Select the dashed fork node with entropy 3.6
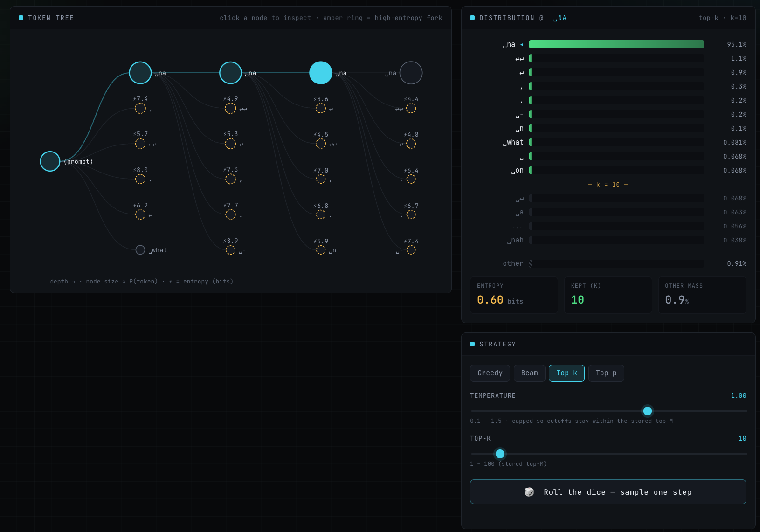 (x=321, y=108)
